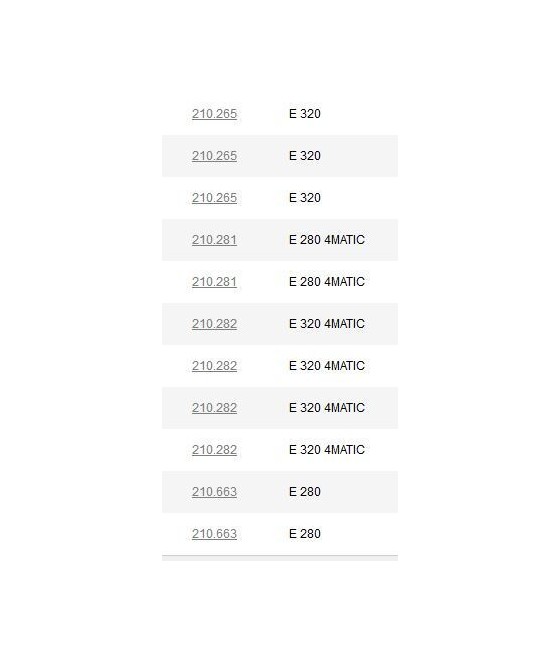Open the first 210.282 link
The image size is (560, 655).
coord(214,324)
